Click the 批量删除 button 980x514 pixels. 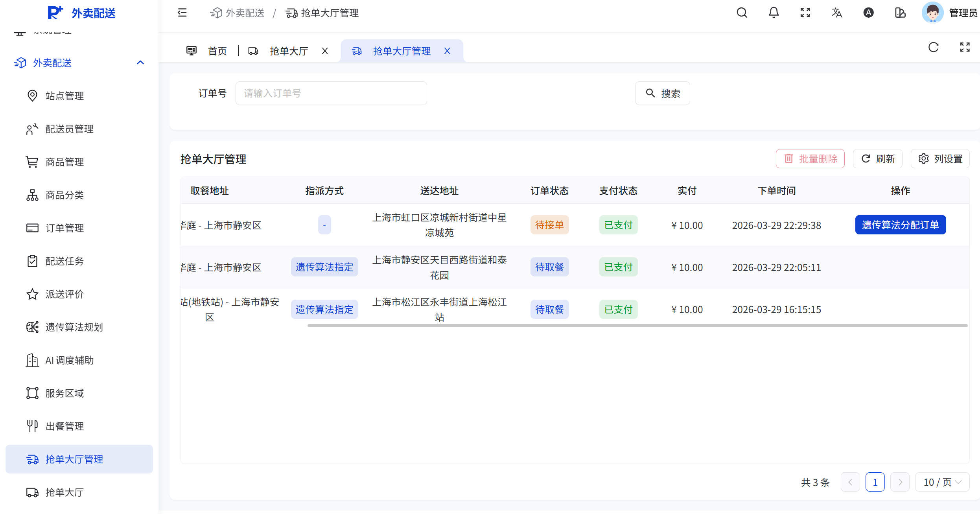[x=810, y=159]
